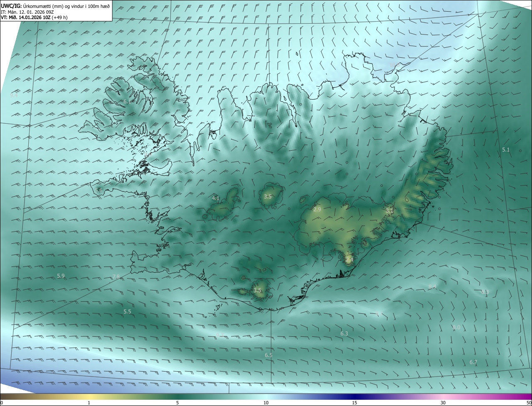Click the '1' tick on the color scale
Screen dimensions: 532x406
click(x=89, y=403)
